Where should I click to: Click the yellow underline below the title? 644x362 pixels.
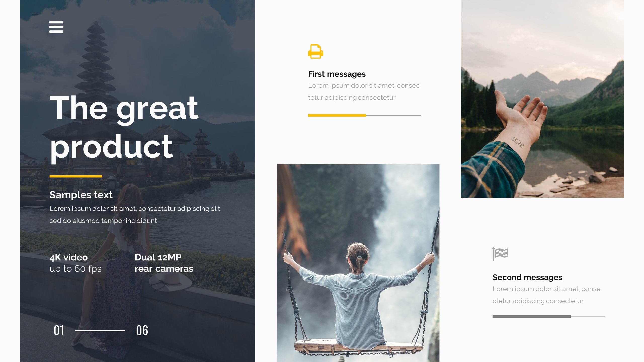(76, 176)
